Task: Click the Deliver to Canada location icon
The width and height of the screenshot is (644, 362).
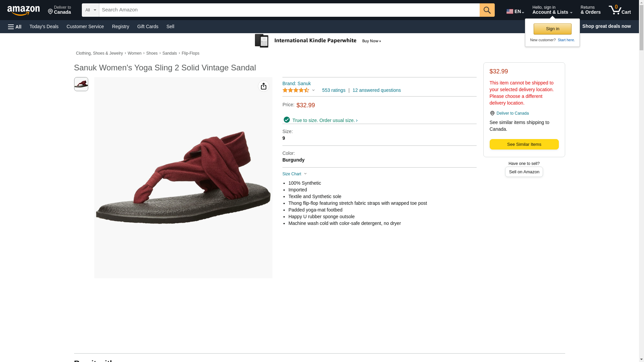Action: point(492,113)
